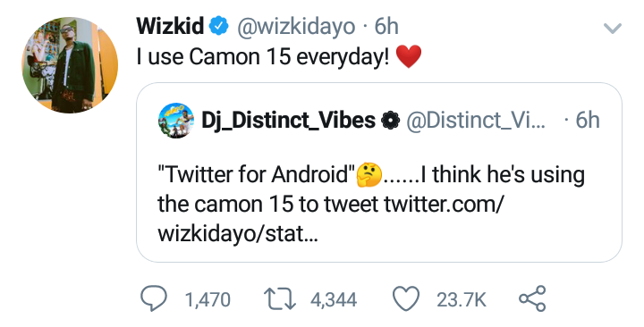Open the @wizkidayo handle link
Screen dimensions: 644x327
coord(295,27)
